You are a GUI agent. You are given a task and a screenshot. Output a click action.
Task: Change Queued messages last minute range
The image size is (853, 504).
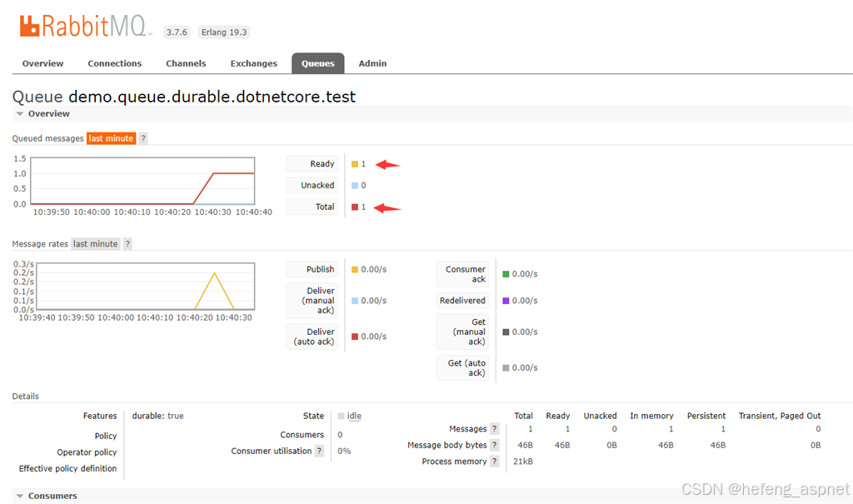(x=111, y=138)
